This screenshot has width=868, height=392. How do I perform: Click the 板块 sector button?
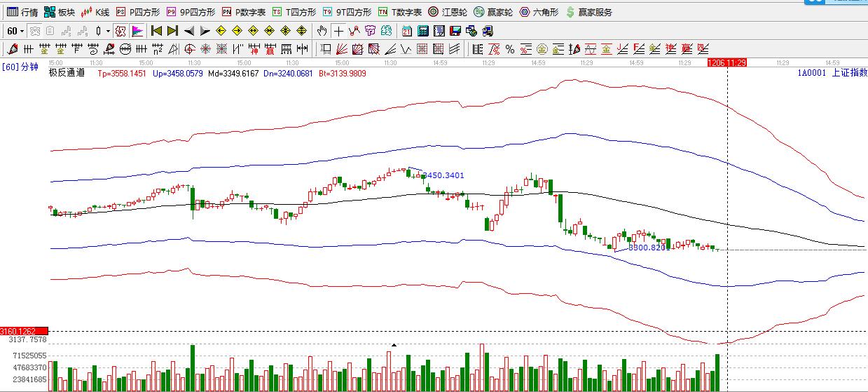pos(60,12)
